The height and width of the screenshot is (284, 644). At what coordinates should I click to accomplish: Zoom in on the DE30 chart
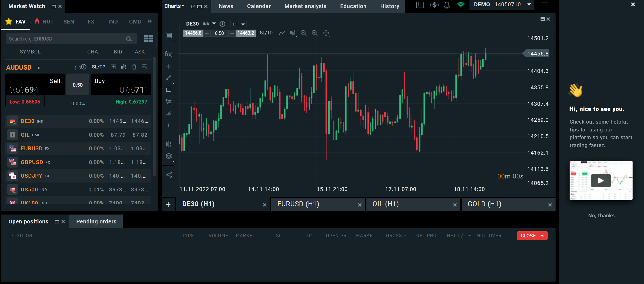point(314,33)
